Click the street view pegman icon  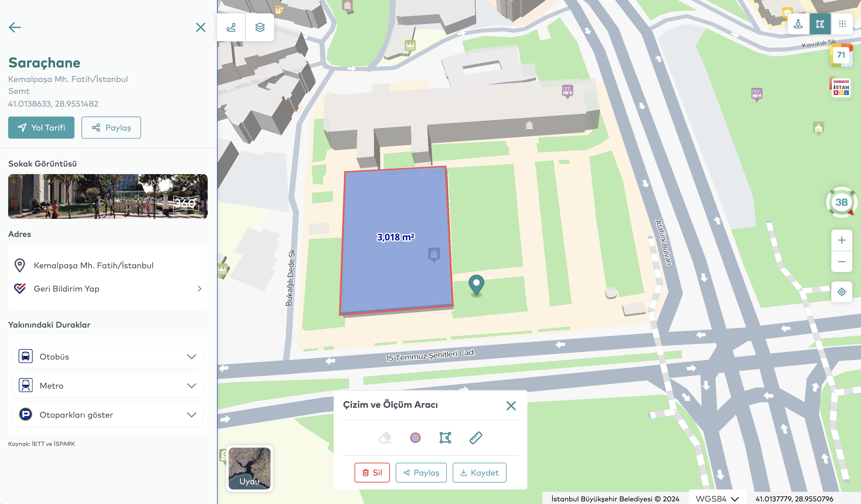point(798,24)
